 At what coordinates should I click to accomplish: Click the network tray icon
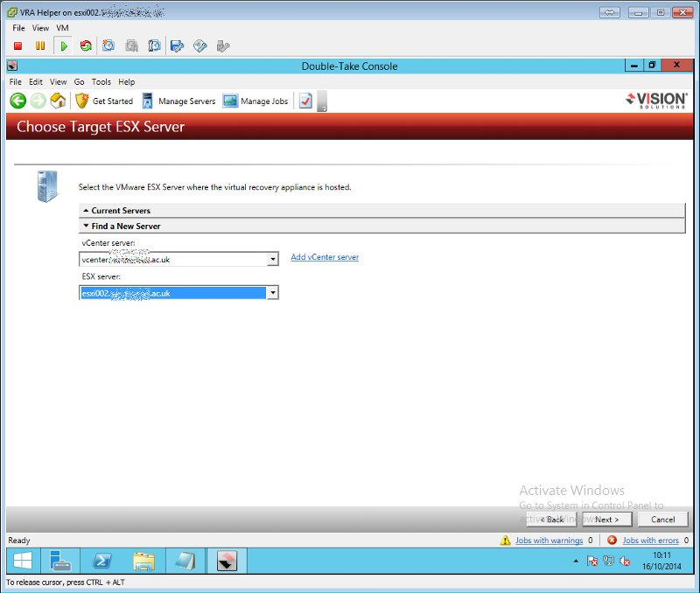point(608,561)
